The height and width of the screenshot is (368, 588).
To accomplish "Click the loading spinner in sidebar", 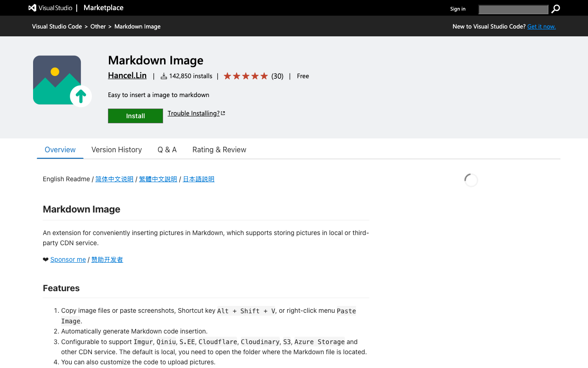I will click(x=471, y=180).
